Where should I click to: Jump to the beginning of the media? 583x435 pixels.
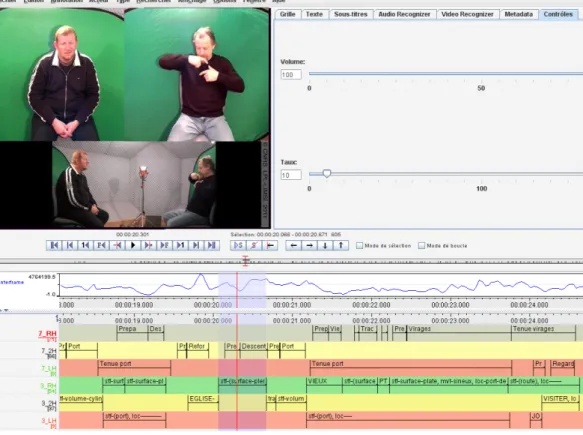click(x=54, y=245)
